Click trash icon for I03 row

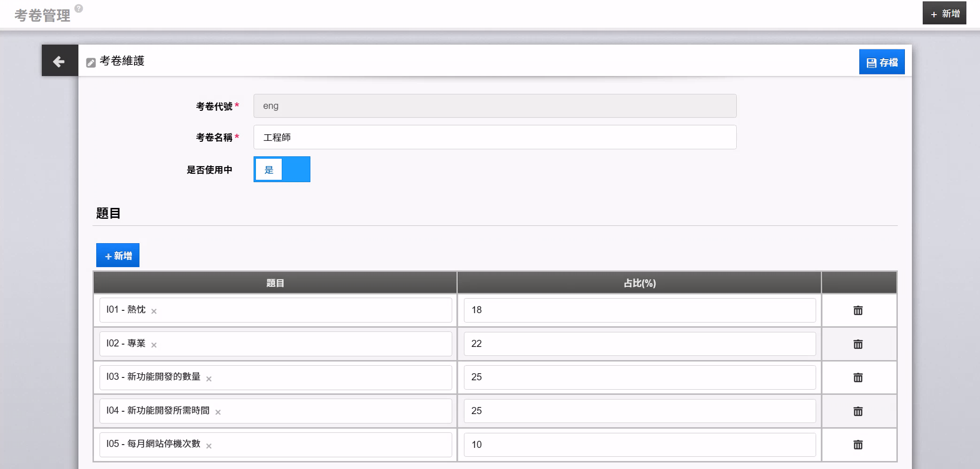click(857, 377)
